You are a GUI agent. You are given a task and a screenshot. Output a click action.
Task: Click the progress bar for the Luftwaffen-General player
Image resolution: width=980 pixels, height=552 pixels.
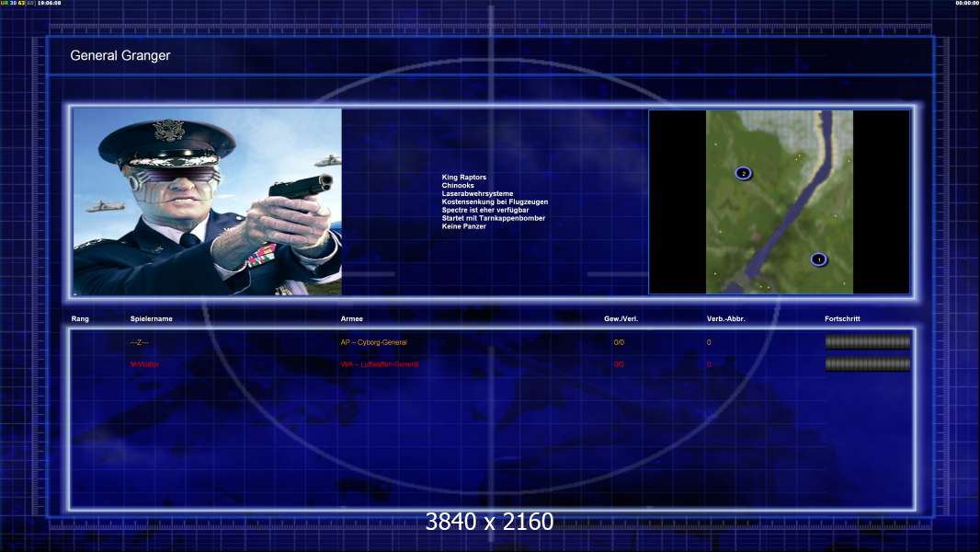click(x=868, y=363)
